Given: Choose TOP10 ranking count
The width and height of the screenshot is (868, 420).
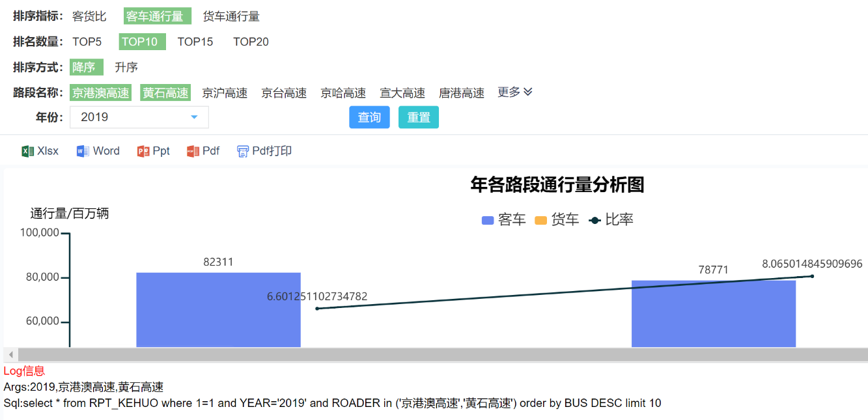Looking at the screenshot, I should click(142, 42).
